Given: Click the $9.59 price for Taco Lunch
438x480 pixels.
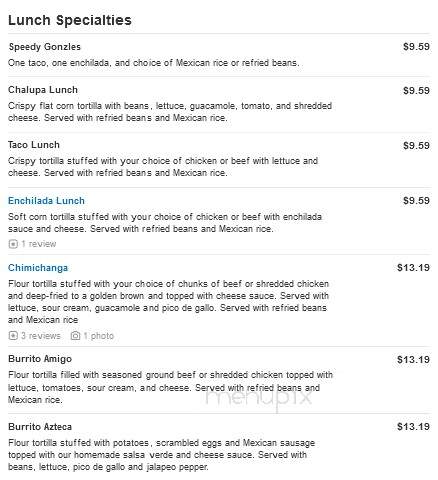Looking at the screenshot, I should (x=416, y=145).
